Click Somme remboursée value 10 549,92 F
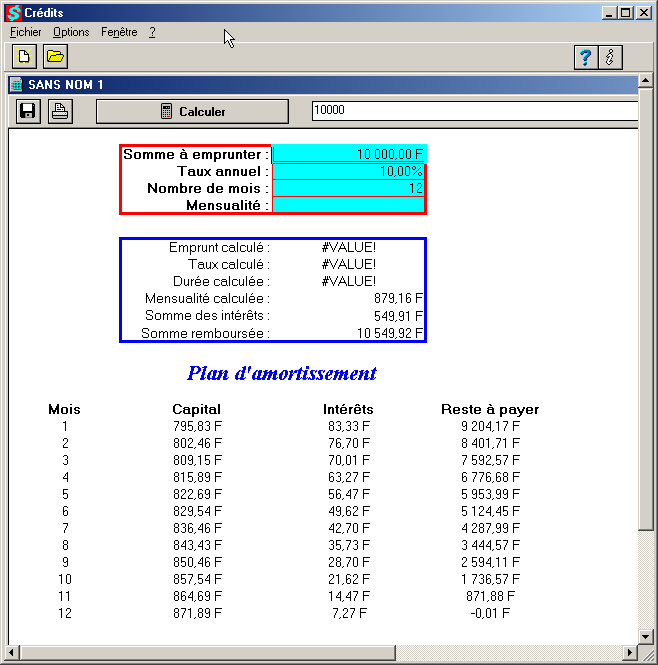658x665 pixels. (390, 333)
